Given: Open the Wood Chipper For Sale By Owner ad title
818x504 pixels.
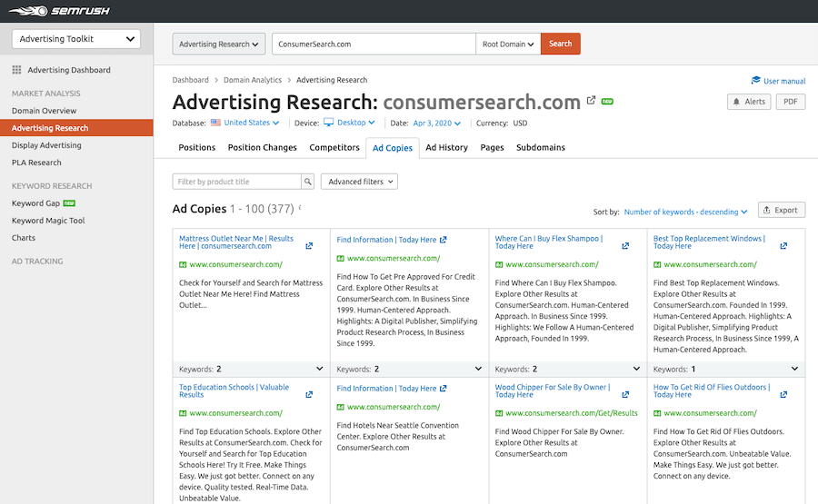Looking at the screenshot, I should coord(553,390).
